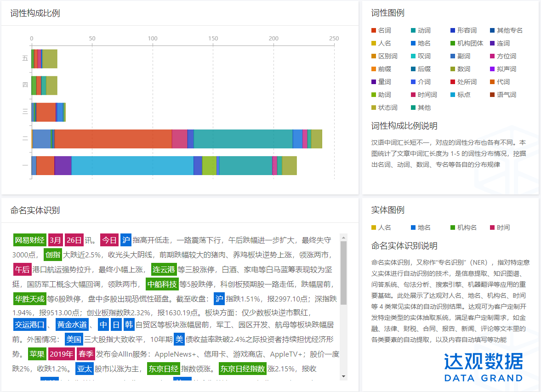The width and height of the screenshot is (541, 392).
Task: Click the 2019年 time tag
Action: pos(61,354)
